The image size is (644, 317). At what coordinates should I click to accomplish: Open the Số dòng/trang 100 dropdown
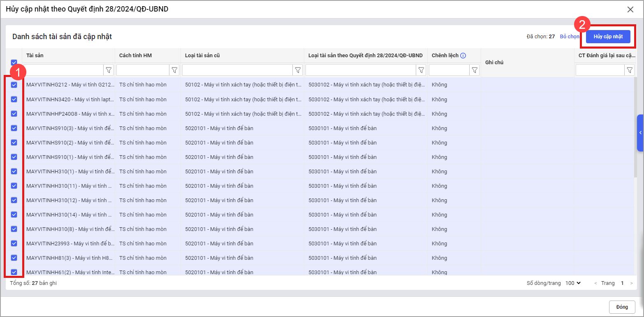pos(573,283)
